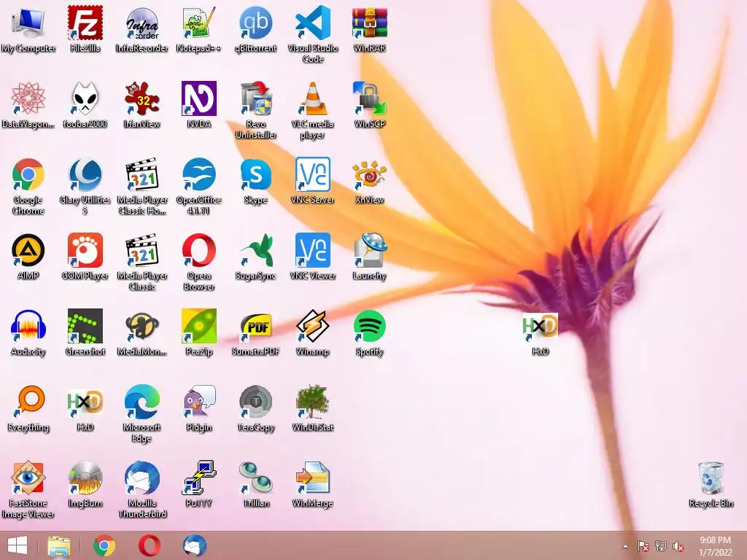This screenshot has height=560, width=747.
Task: Click the network status tray icon
Action: pos(661,546)
